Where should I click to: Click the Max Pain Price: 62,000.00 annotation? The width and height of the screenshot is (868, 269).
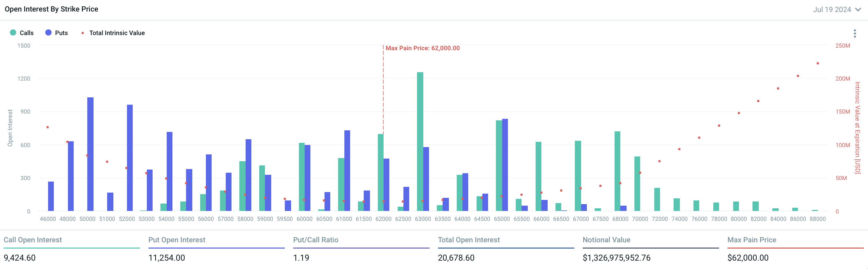[x=422, y=48]
